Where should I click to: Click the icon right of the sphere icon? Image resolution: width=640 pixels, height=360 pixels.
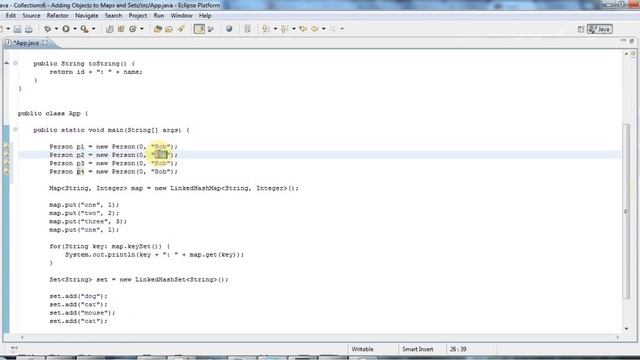pyautogui.click(x=247, y=29)
